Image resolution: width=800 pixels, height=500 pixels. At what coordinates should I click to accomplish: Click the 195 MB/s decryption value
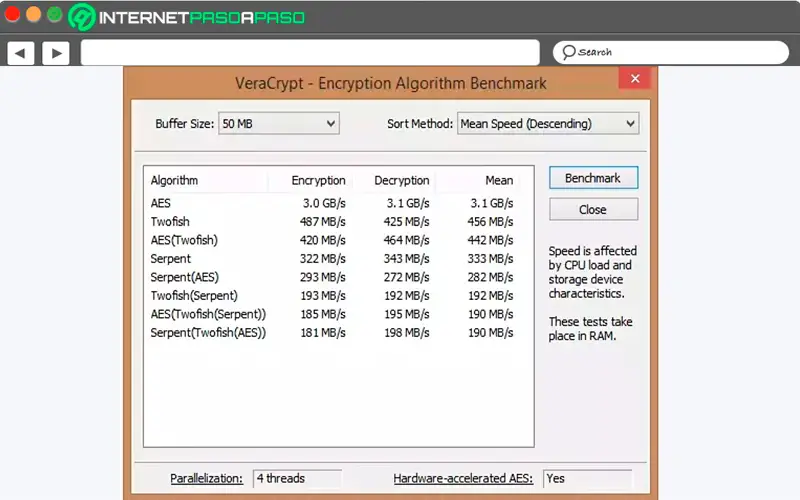click(406, 314)
